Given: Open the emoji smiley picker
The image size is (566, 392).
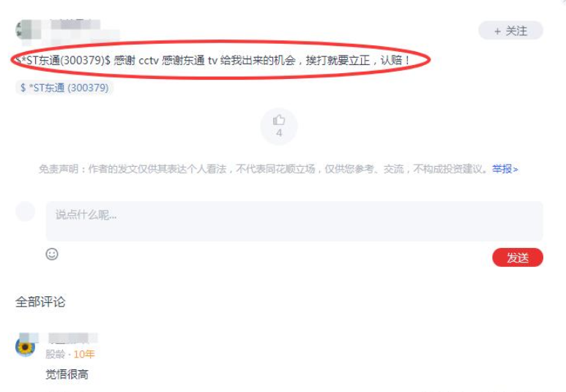Looking at the screenshot, I should (x=52, y=255).
